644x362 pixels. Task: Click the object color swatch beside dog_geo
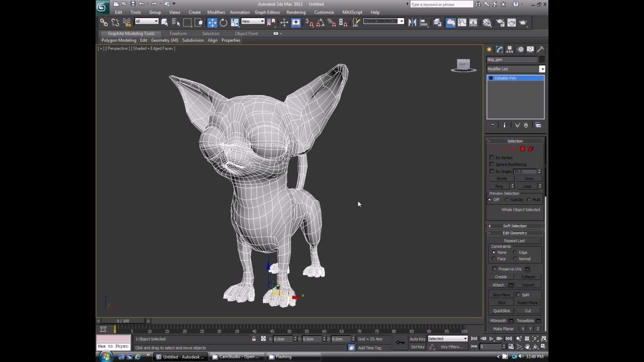(542, 59)
